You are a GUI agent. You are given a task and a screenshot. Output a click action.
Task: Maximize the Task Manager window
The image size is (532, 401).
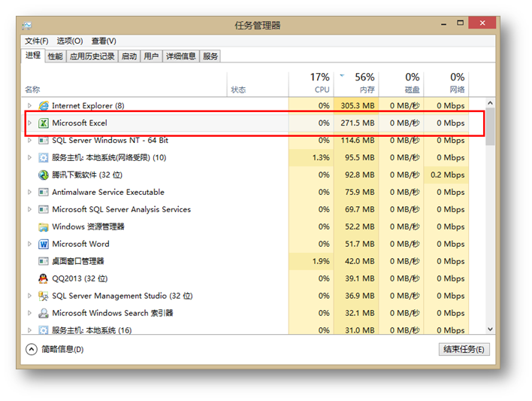click(x=460, y=23)
